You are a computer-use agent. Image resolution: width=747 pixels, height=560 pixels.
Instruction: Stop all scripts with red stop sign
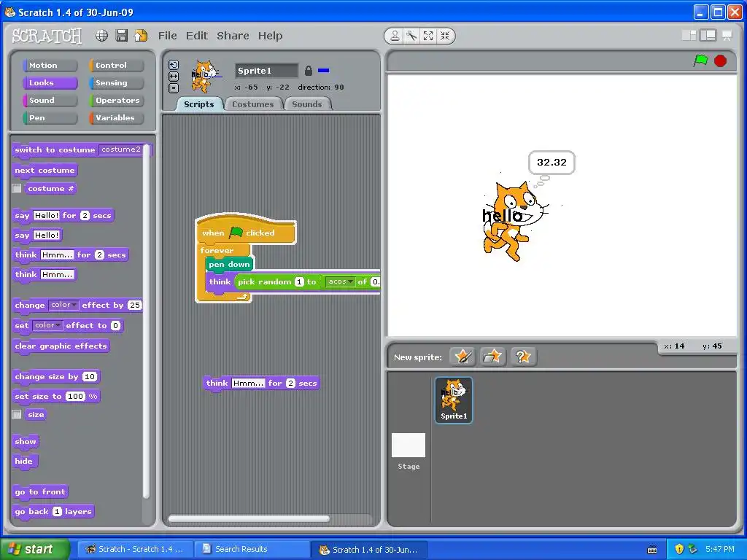(720, 61)
